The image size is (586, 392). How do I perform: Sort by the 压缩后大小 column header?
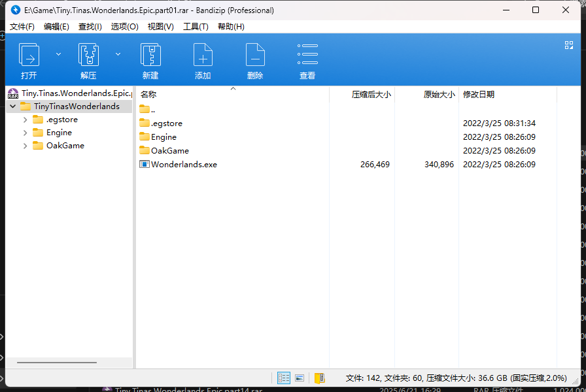tap(371, 95)
